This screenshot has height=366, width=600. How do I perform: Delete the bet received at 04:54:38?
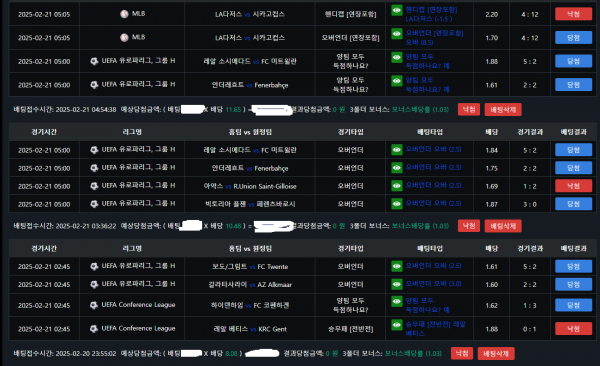pos(503,109)
